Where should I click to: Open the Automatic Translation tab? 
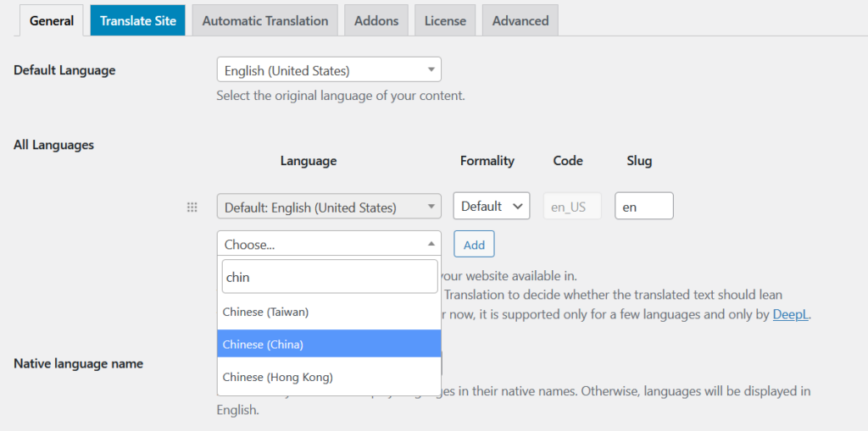[265, 21]
